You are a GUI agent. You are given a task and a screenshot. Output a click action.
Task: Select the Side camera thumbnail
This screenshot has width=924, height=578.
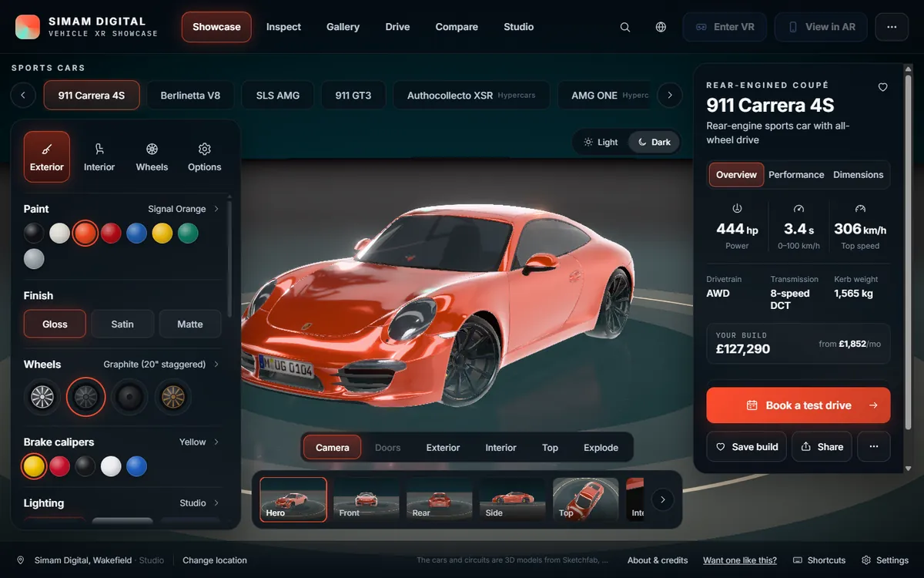(512, 499)
